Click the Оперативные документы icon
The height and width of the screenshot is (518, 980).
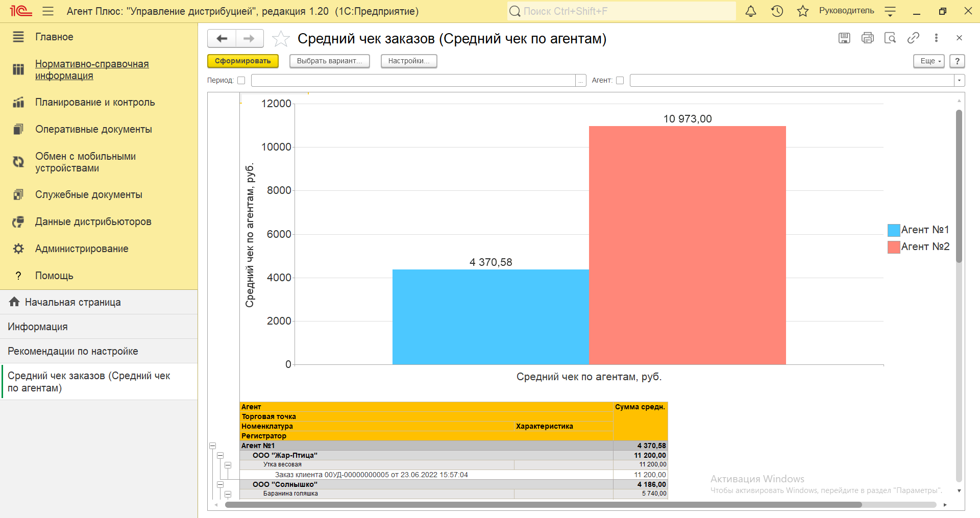[18, 129]
